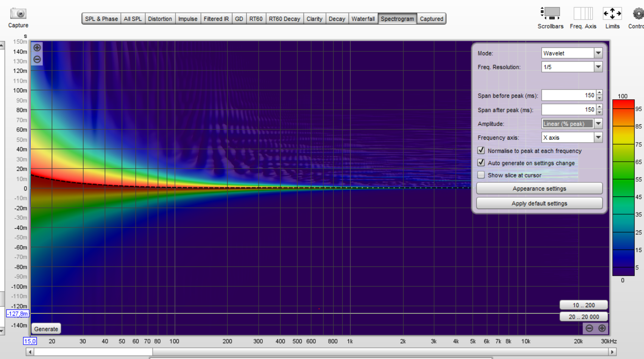This screenshot has height=359, width=644.
Task: Open the Freq. Axis toggle icon
Action: (x=583, y=14)
